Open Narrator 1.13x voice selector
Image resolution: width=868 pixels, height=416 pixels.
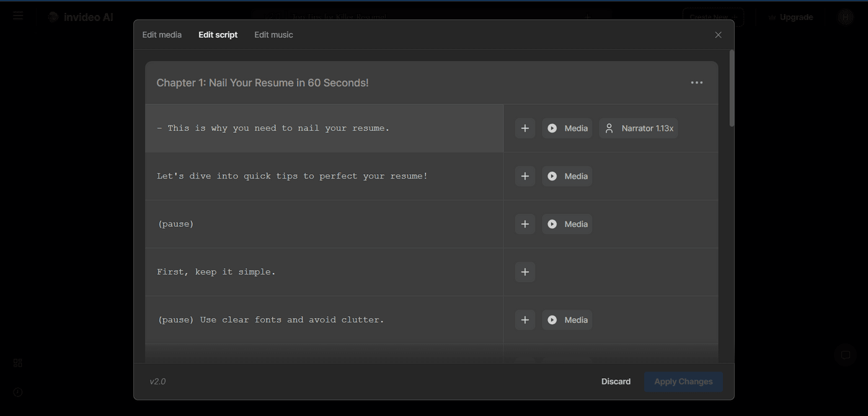639,128
